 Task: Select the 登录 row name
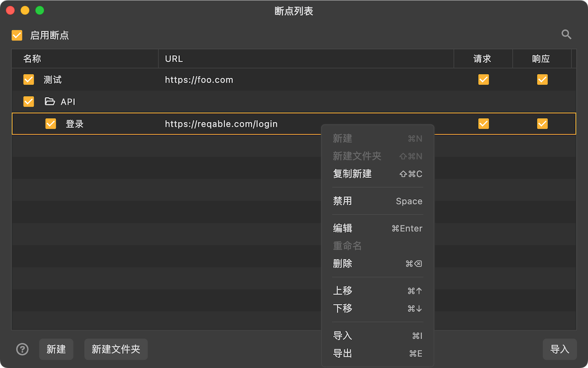pos(74,124)
